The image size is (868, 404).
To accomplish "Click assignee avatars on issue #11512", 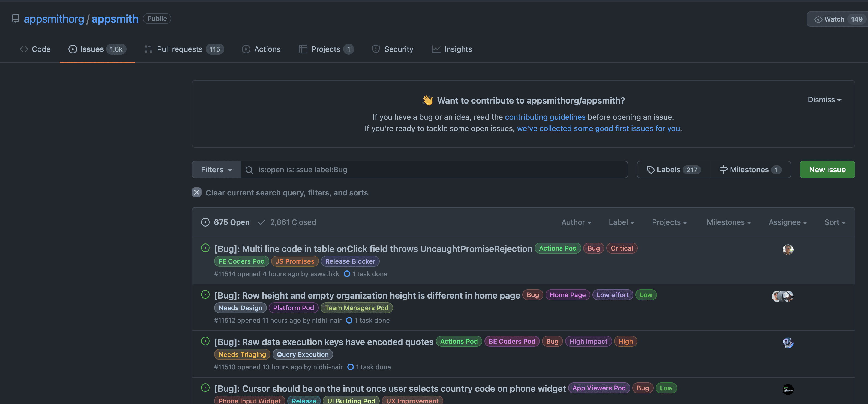I will tap(782, 296).
